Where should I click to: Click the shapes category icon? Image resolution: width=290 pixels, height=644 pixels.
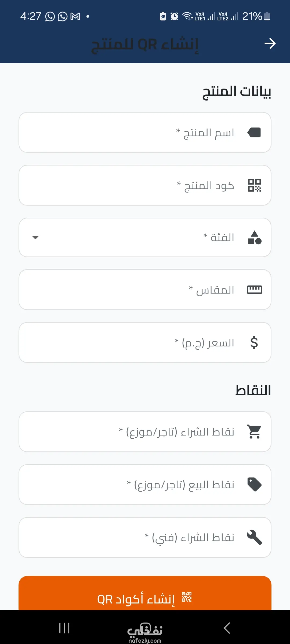tap(255, 237)
